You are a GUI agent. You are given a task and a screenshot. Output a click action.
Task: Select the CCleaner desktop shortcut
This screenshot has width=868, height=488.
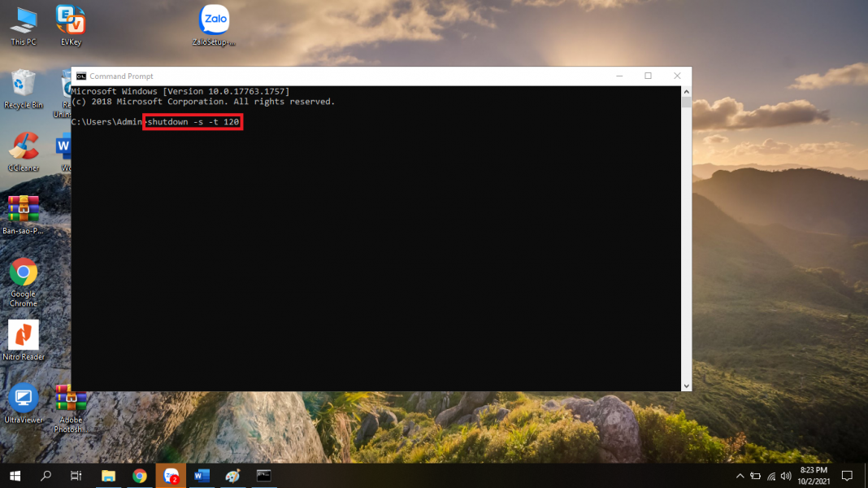tap(23, 148)
